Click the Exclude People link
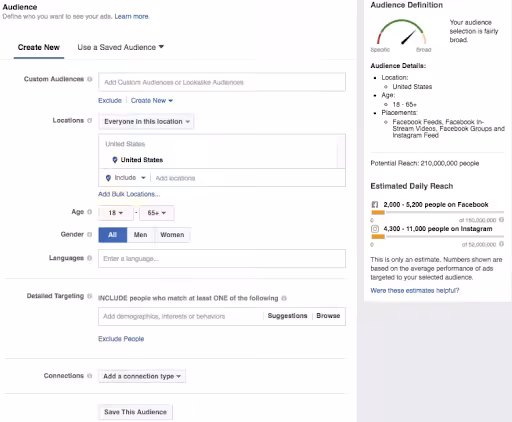This screenshot has height=422, width=512. (121, 339)
